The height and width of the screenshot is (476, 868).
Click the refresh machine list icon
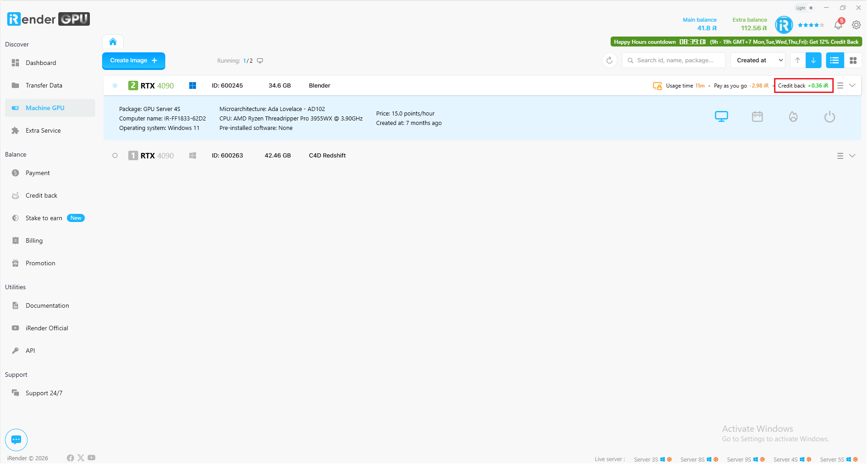[x=609, y=60]
